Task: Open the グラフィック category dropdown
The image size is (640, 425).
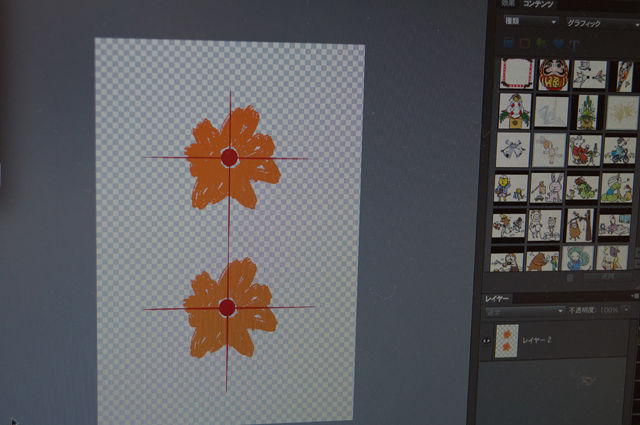Action: point(598,21)
